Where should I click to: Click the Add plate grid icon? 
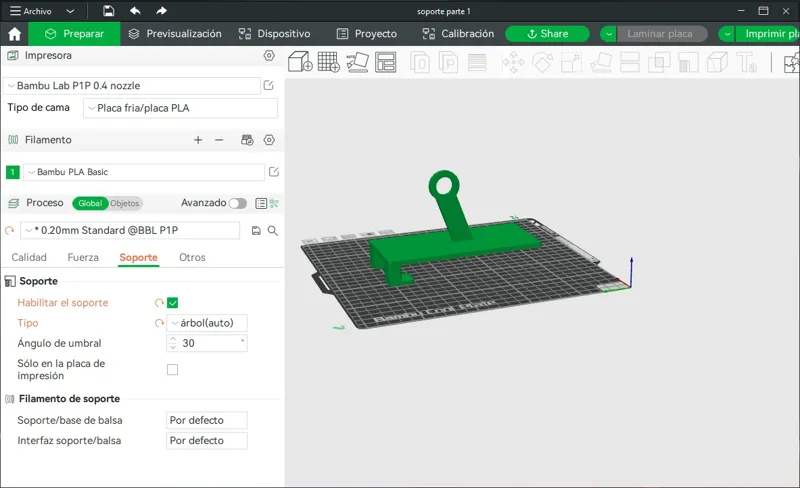[329, 62]
